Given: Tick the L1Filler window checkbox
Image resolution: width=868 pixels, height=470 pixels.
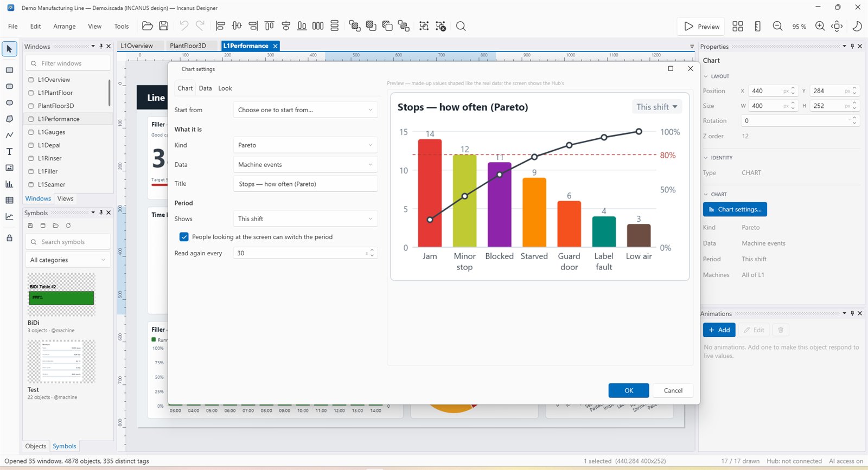Looking at the screenshot, I should pyautogui.click(x=31, y=171).
